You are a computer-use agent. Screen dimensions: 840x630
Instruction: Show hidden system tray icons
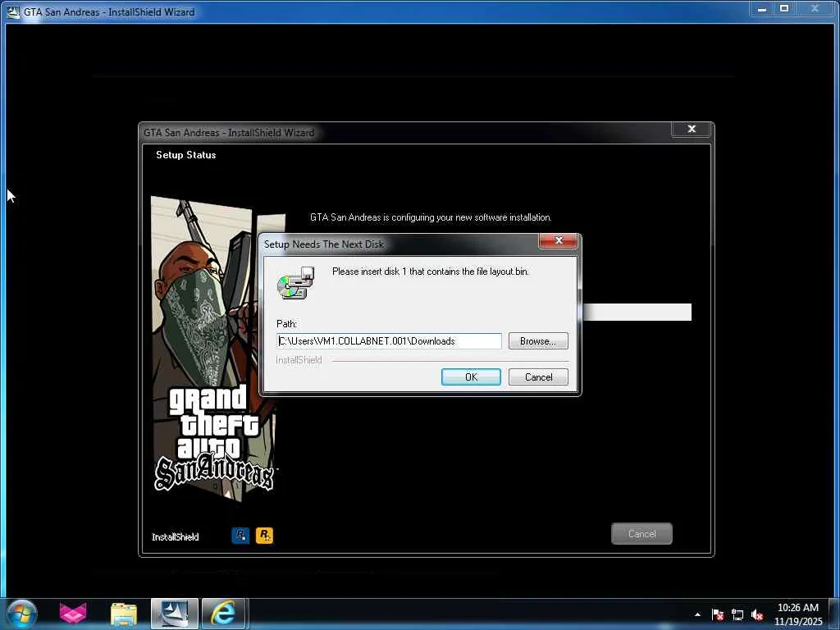coord(697,614)
